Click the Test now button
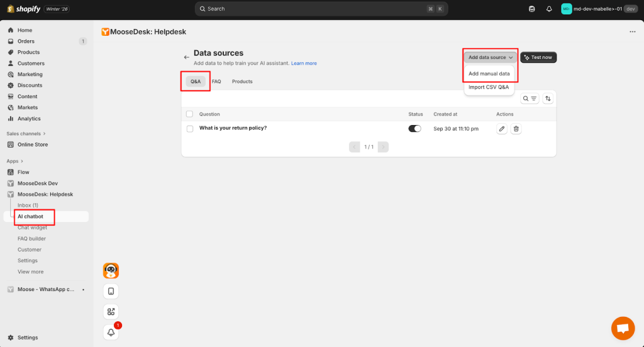Image resolution: width=644 pixels, height=347 pixels. pyautogui.click(x=538, y=57)
